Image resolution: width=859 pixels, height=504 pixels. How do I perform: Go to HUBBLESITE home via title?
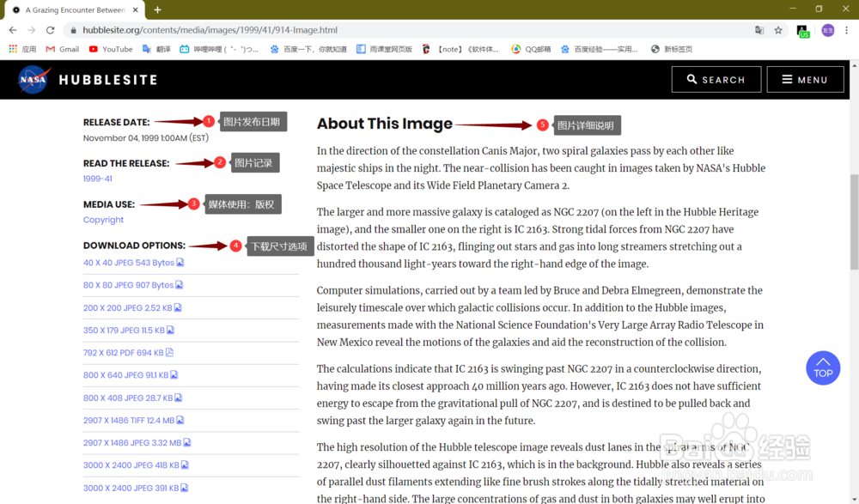click(x=108, y=80)
